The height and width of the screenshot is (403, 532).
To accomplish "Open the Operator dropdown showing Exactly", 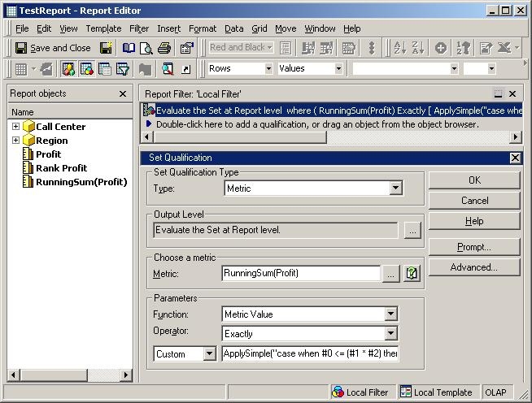I will pyautogui.click(x=390, y=333).
